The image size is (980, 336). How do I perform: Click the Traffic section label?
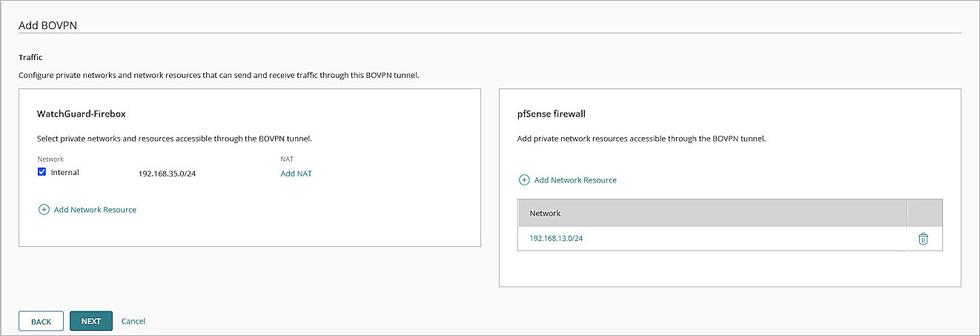click(30, 57)
